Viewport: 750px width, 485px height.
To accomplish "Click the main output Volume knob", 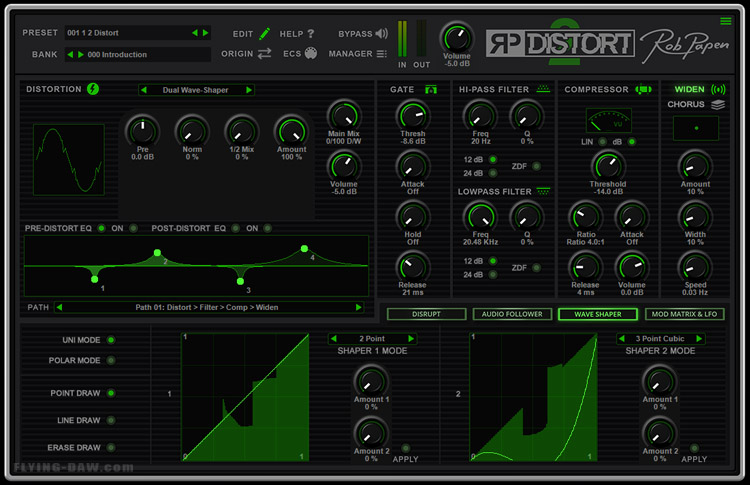I will pos(457,38).
